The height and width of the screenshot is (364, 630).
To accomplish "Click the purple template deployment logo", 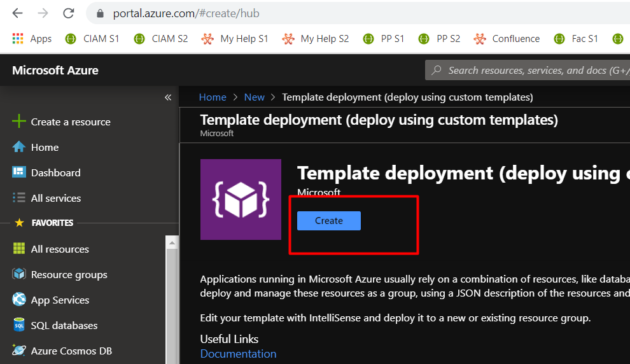I will [x=241, y=199].
